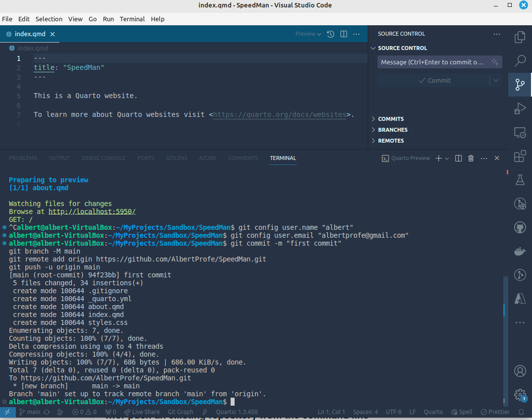The height and width of the screenshot is (420, 532).
Task: Create a new terminal with plus icon
Action: (x=438, y=158)
